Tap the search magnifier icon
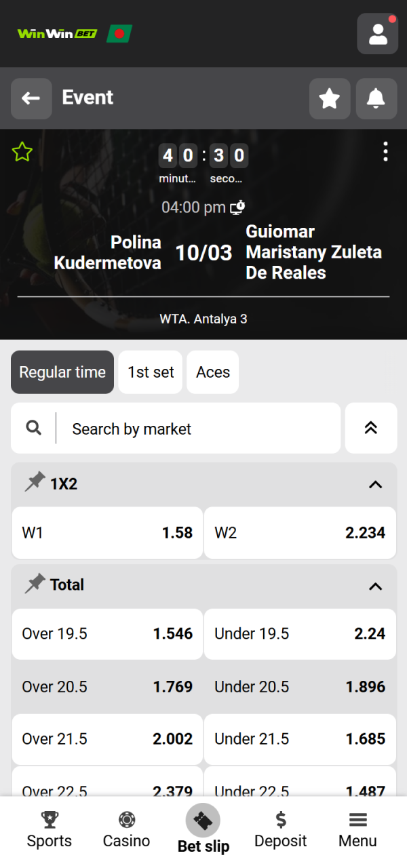This screenshot has height=868, width=407. click(33, 428)
